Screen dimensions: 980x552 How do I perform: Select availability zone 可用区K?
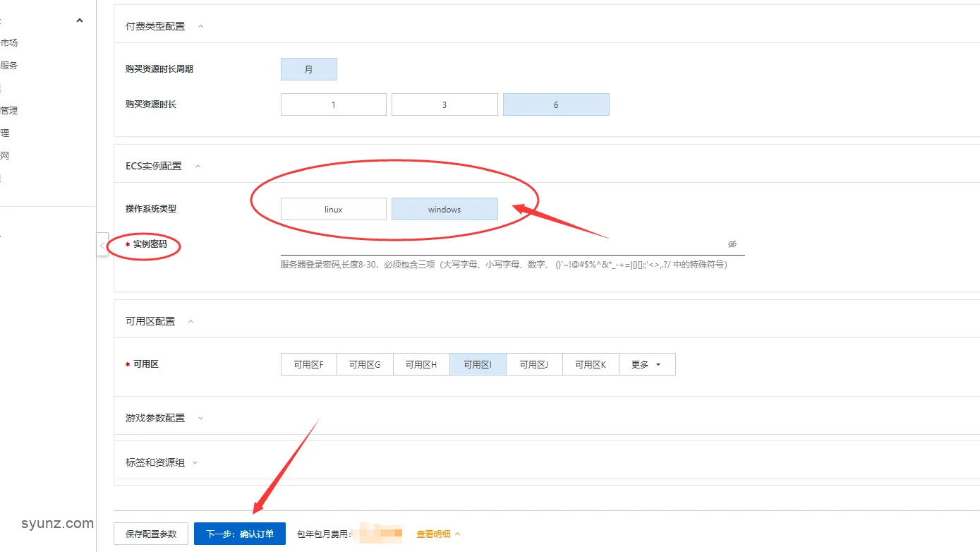[x=591, y=364]
